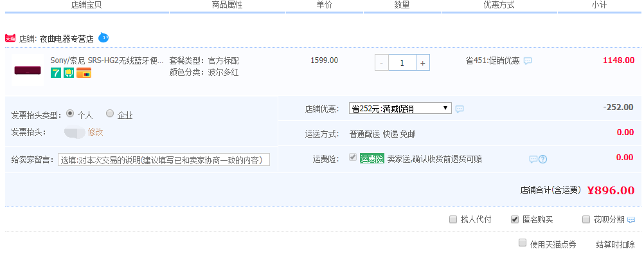Viewport: 644px width, 256px height.
Task: Click the green 运费险 badge
Action: click(x=371, y=159)
